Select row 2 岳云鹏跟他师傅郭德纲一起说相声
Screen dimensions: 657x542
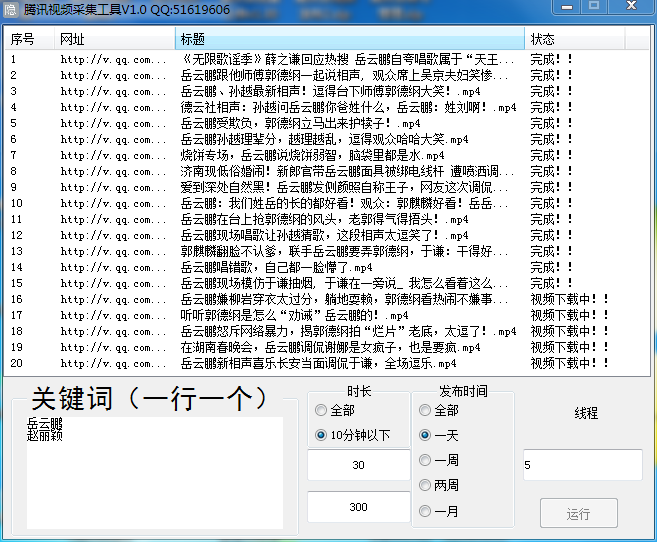327,75
